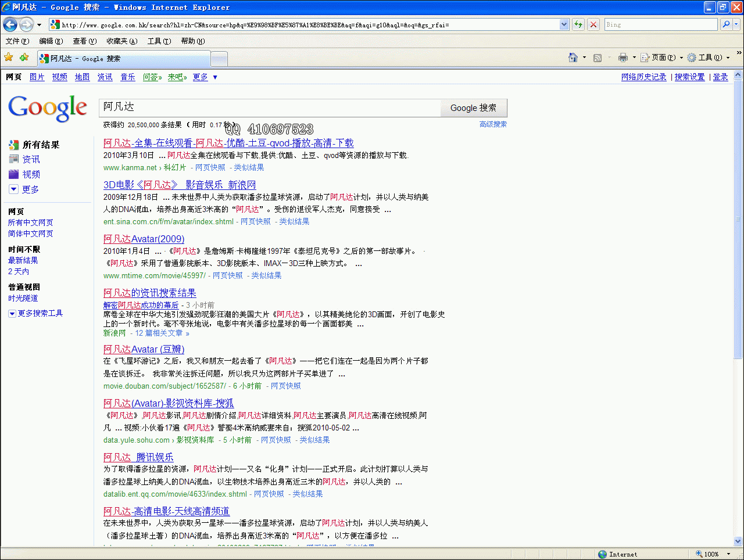
Task: Click the 视频 link in top navigation
Action: [x=60, y=77]
